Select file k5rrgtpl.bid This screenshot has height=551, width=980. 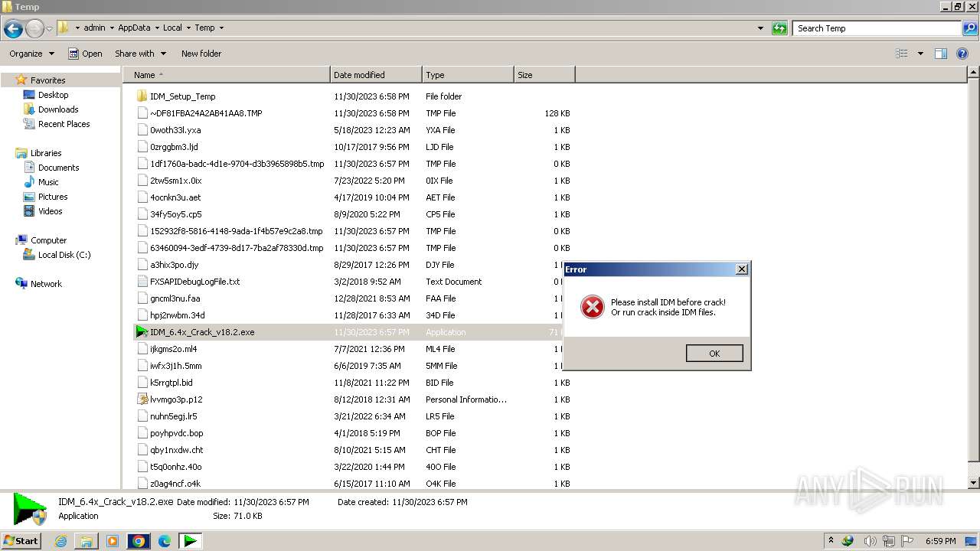(x=171, y=383)
